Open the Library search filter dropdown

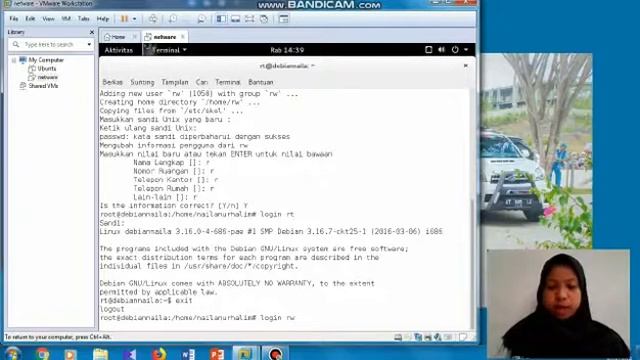point(89,44)
